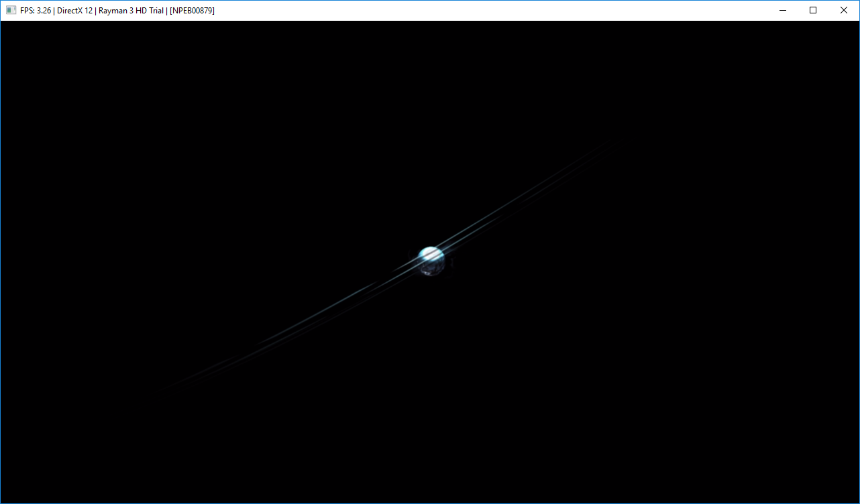Click the app icon in the title bar
The width and height of the screenshot is (860, 504).
[11, 11]
